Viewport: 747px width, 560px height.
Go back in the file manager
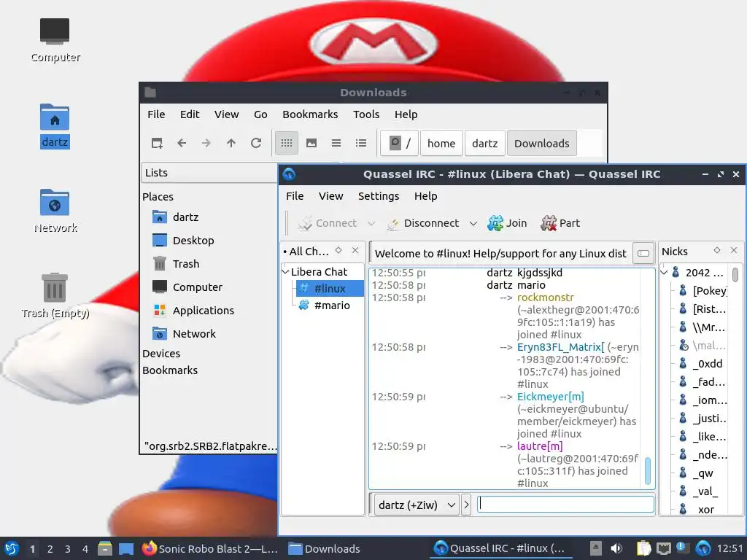(x=182, y=143)
